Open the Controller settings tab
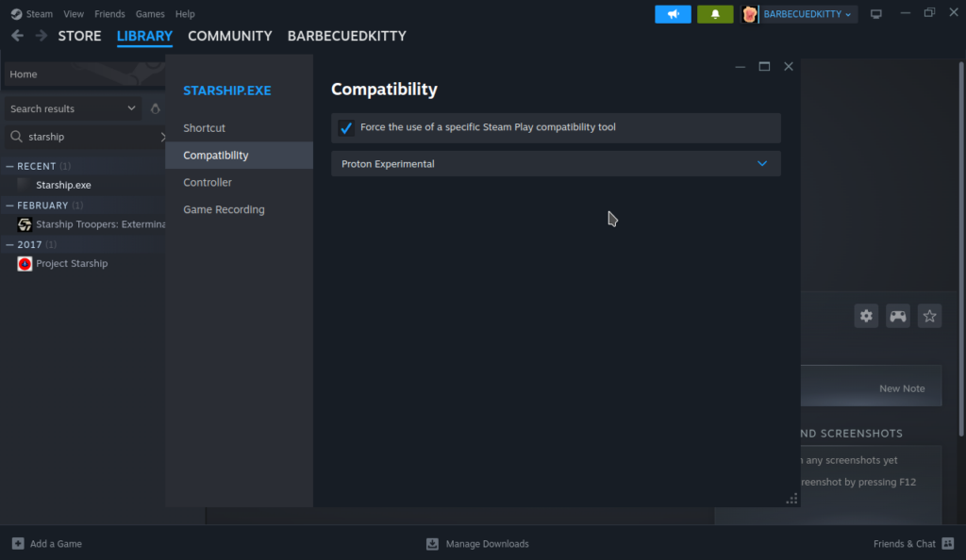This screenshot has height=560, width=966. pyautogui.click(x=208, y=183)
